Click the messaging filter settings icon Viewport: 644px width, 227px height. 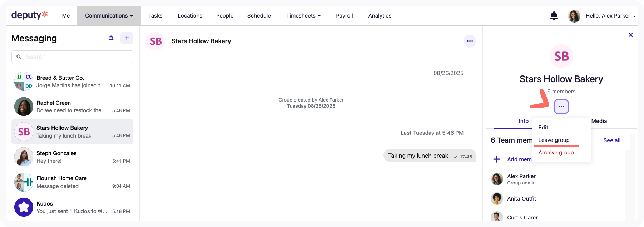click(111, 38)
